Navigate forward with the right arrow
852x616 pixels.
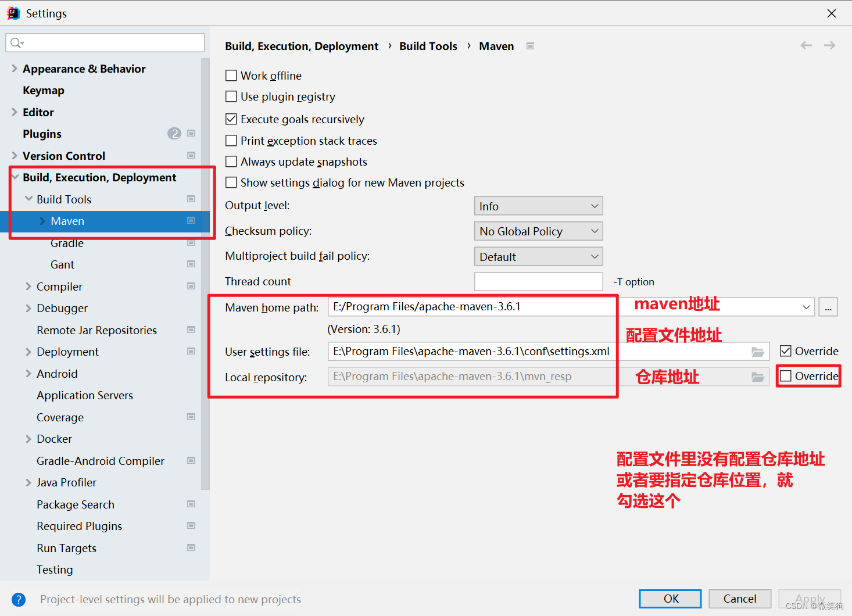point(829,45)
